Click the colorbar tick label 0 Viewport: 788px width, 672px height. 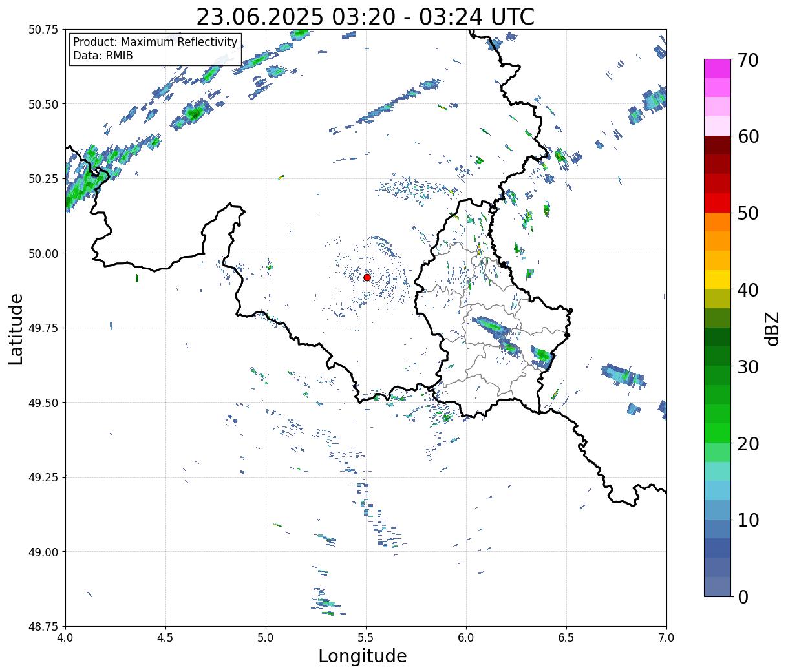(742, 596)
